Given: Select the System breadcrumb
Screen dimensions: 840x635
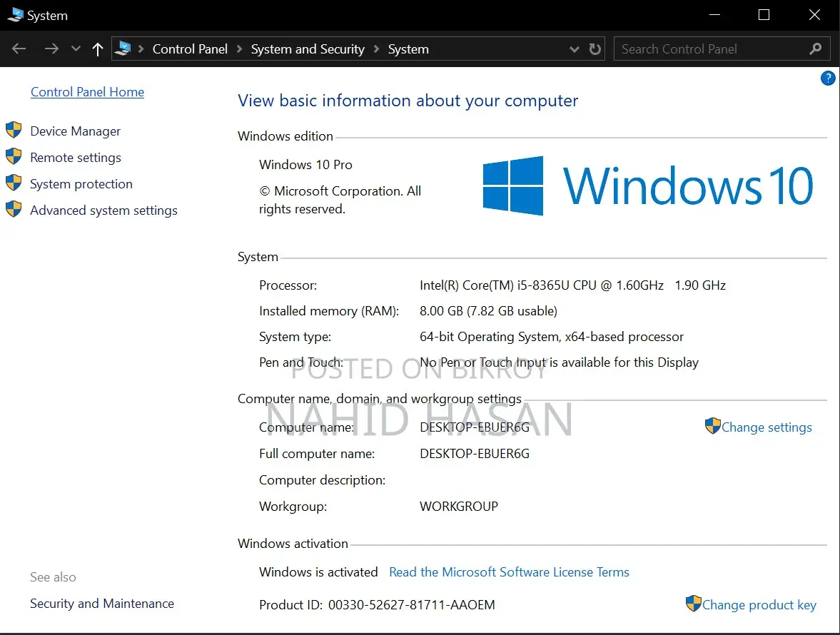Looking at the screenshot, I should pos(408,49).
